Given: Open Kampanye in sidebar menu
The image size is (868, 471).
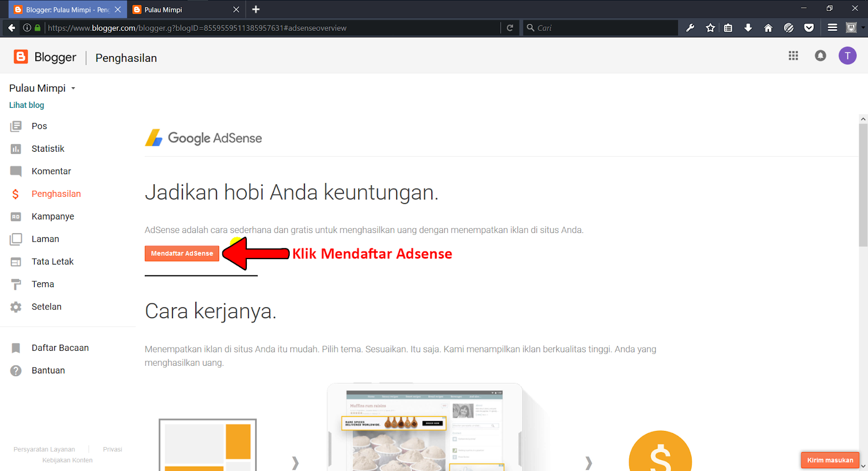Looking at the screenshot, I should pos(53,217).
